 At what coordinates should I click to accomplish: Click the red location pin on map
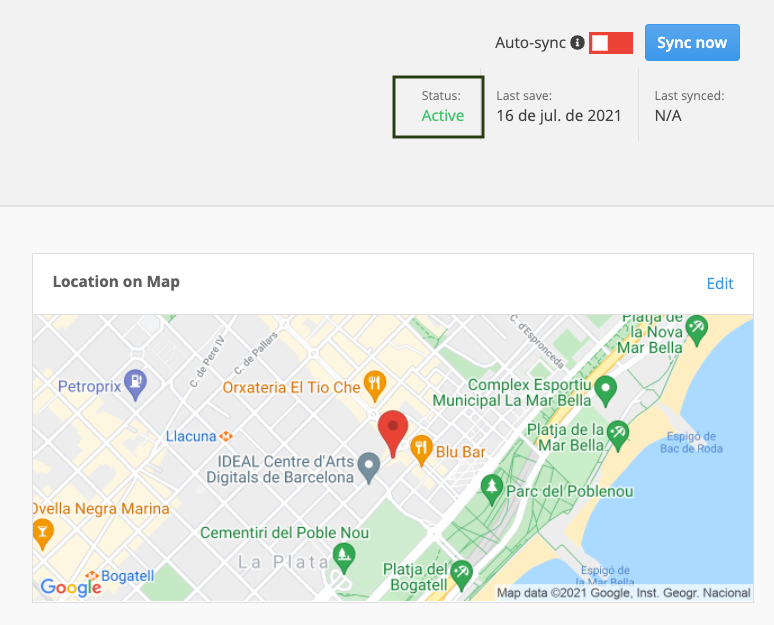coord(393,434)
